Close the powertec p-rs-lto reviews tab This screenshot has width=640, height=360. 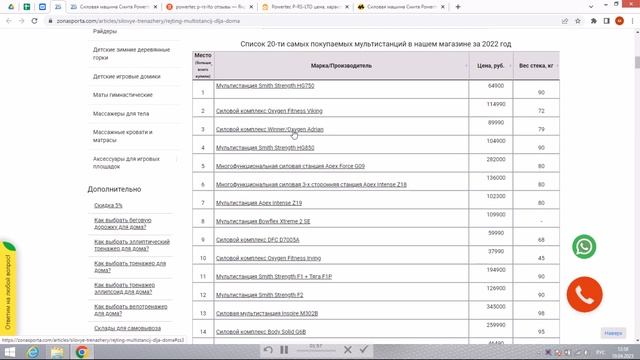(251, 7)
